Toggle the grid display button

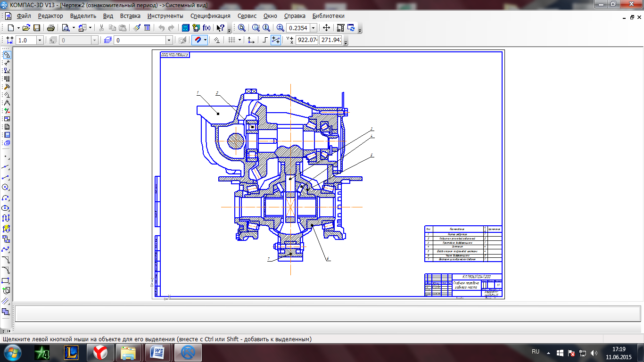coord(231,41)
